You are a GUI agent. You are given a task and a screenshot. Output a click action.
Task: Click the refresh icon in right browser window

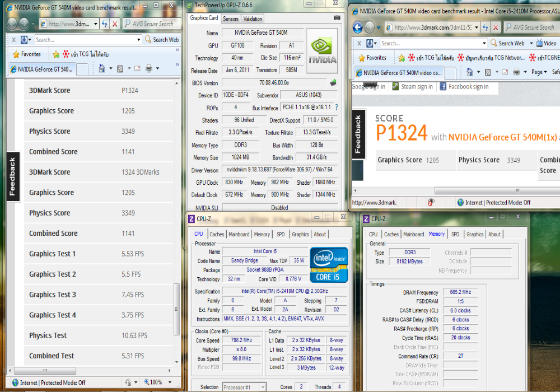click(486, 27)
